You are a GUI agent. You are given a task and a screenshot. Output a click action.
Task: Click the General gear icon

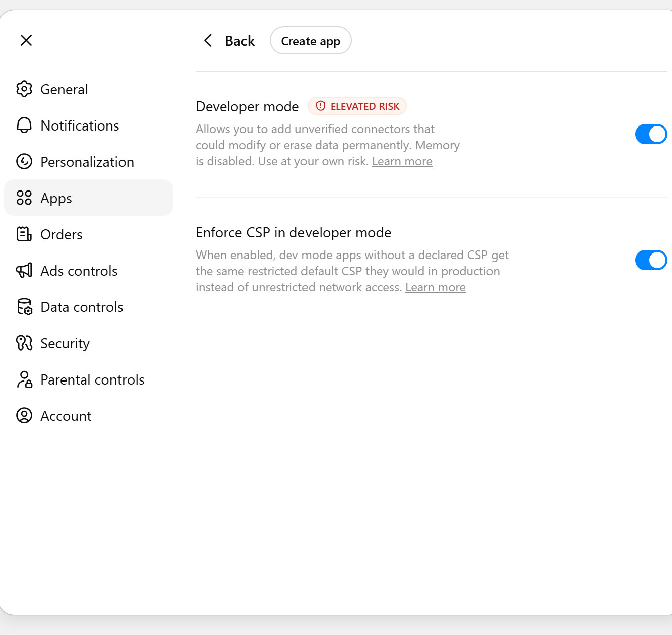24,89
